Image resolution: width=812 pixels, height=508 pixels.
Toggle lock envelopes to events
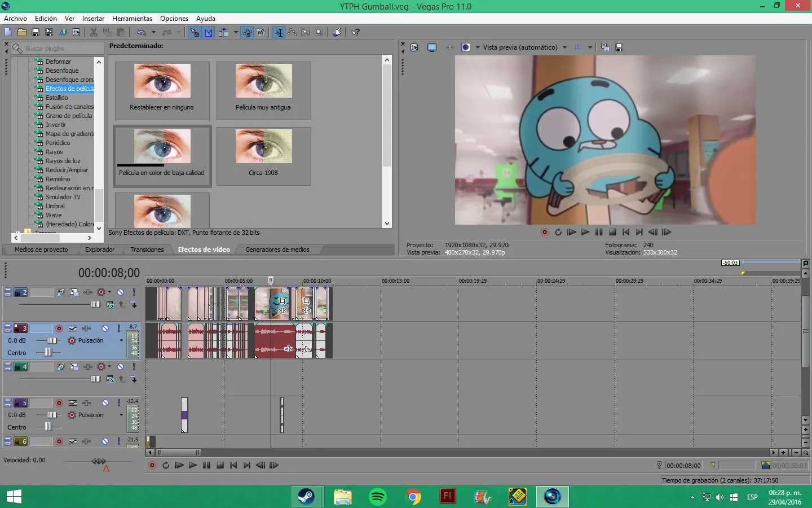248,32
